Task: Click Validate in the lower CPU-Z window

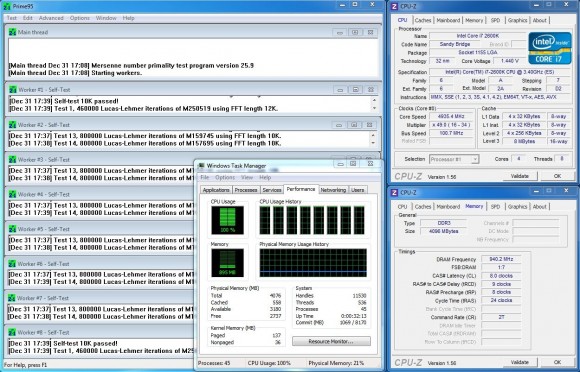Action: click(519, 362)
